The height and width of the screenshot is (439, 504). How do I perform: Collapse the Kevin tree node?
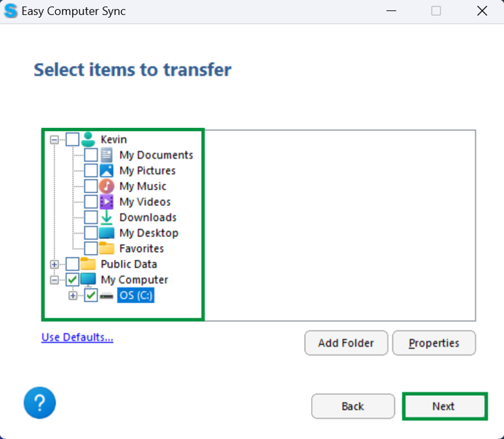54,140
